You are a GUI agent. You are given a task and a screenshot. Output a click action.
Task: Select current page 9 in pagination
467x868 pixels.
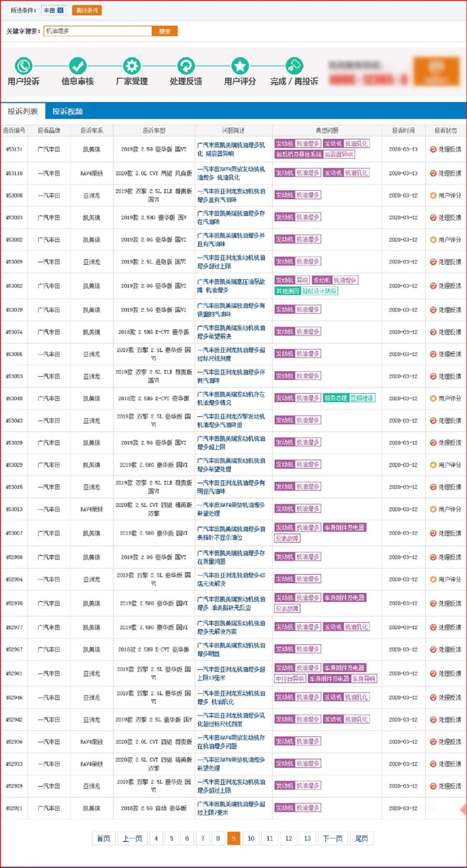[233, 838]
